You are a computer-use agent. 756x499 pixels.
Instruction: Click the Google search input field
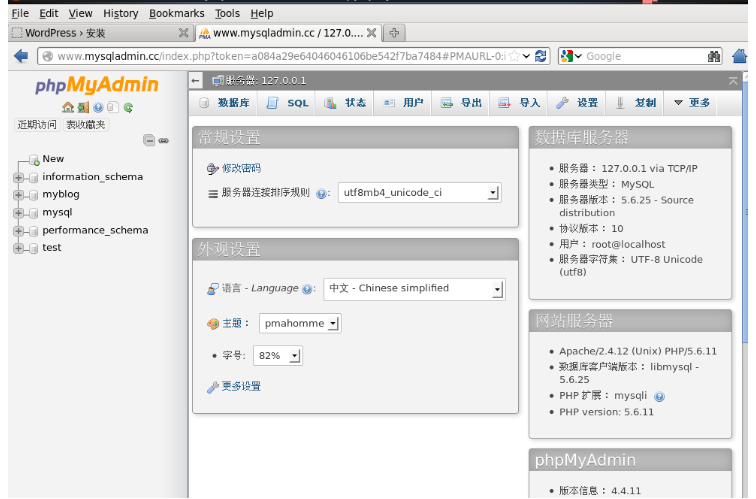(645, 56)
